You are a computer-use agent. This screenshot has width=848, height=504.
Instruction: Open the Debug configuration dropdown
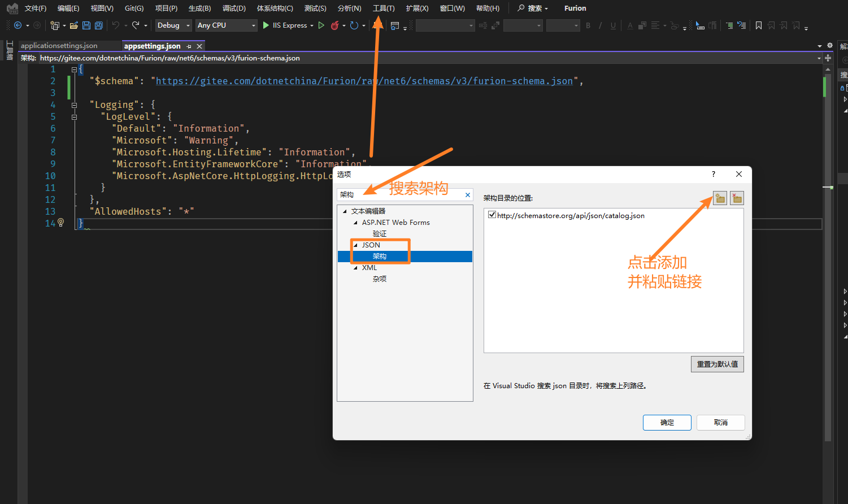[173, 25]
